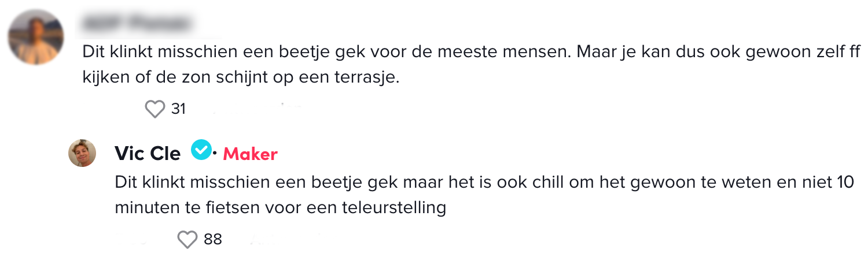Click the heart icon on Vic Cle's reply

pos(187,239)
